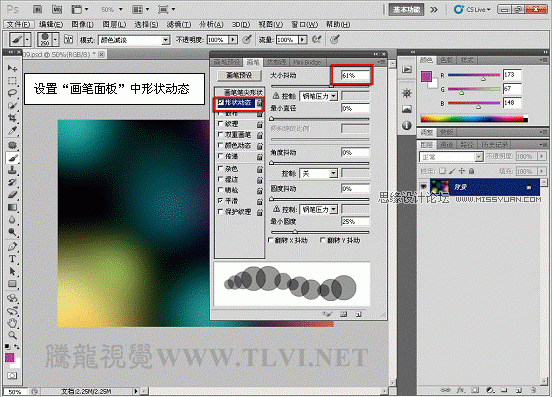552x397 pixels.
Task: Open the 窗口(W) menu
Action: [304, 24]
